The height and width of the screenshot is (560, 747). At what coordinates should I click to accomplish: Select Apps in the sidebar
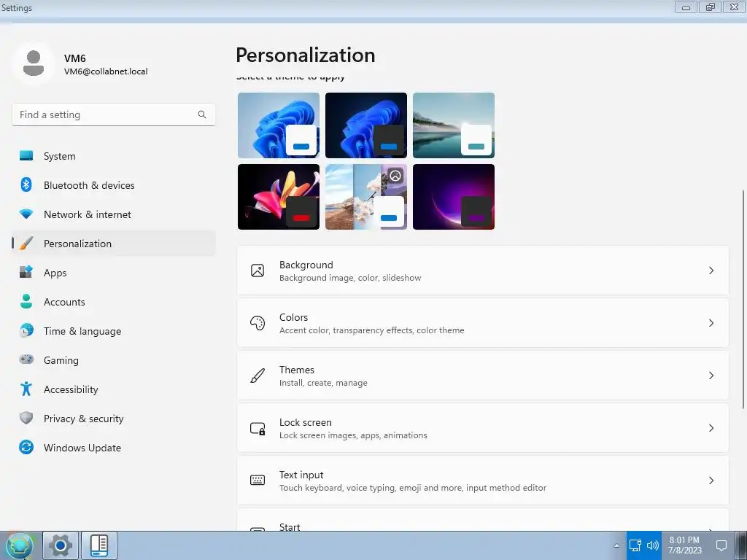[114, 273]
